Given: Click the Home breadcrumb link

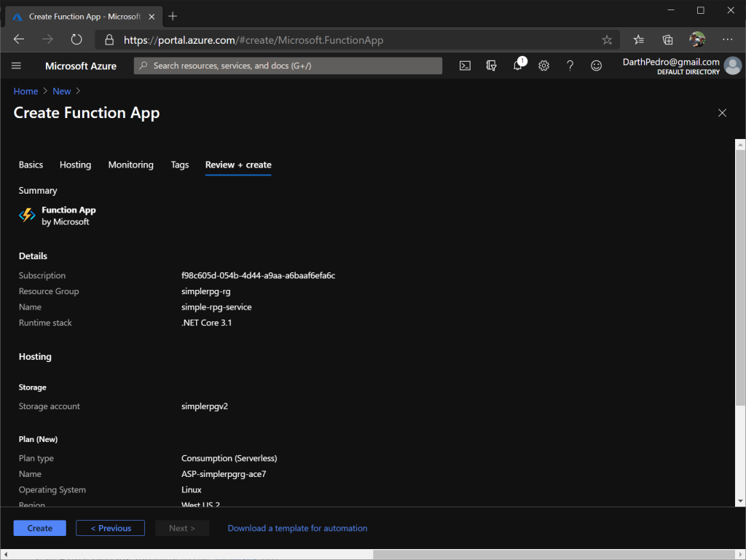Looking at the screenshot, I should pos(25,91).
